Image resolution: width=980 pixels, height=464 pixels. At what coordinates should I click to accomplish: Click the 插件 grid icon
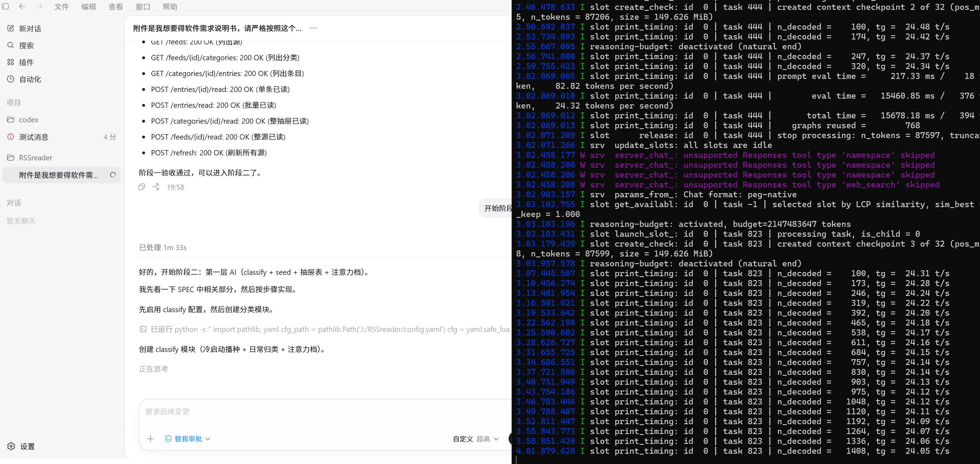tap(11, 62)
